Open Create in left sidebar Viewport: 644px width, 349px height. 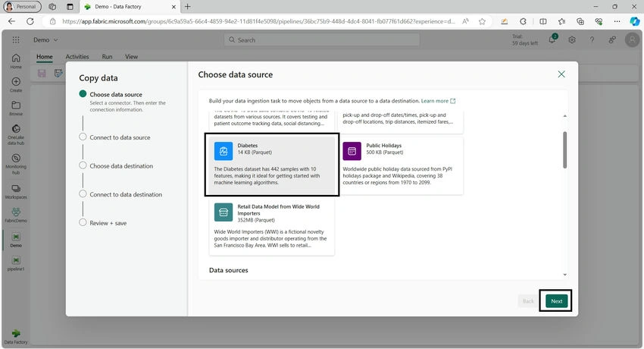(x=16, y=84)
